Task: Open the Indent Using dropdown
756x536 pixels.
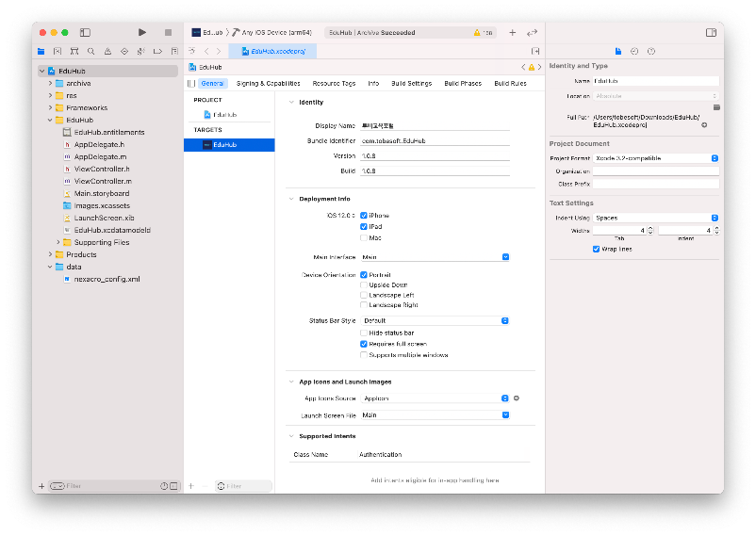Action: (x=656, y=218)
